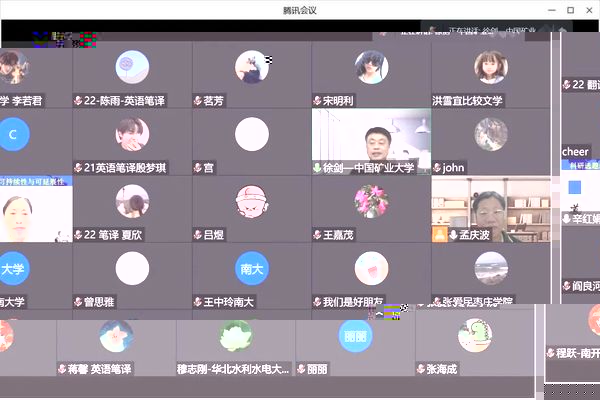Viewport: 600px width, 400px height.
Task: Click the muted mic icon beside 张海成
Action: click(x=421, y=369)
